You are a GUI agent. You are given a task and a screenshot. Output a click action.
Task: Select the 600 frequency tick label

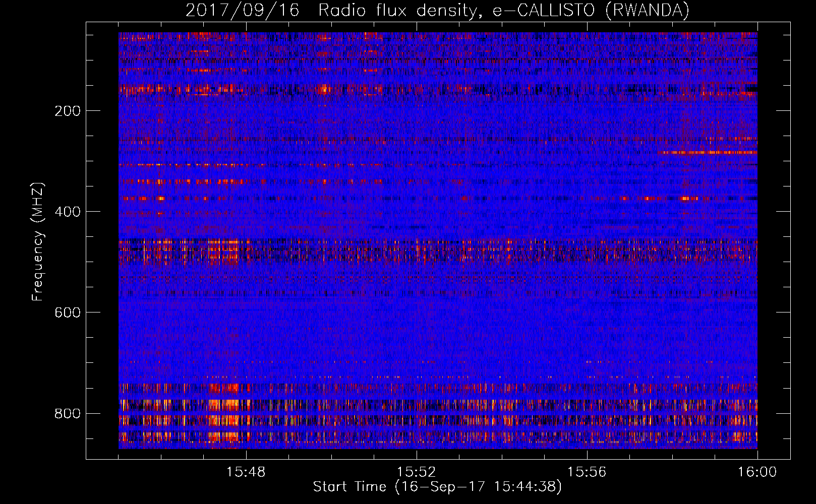point(68,312)
